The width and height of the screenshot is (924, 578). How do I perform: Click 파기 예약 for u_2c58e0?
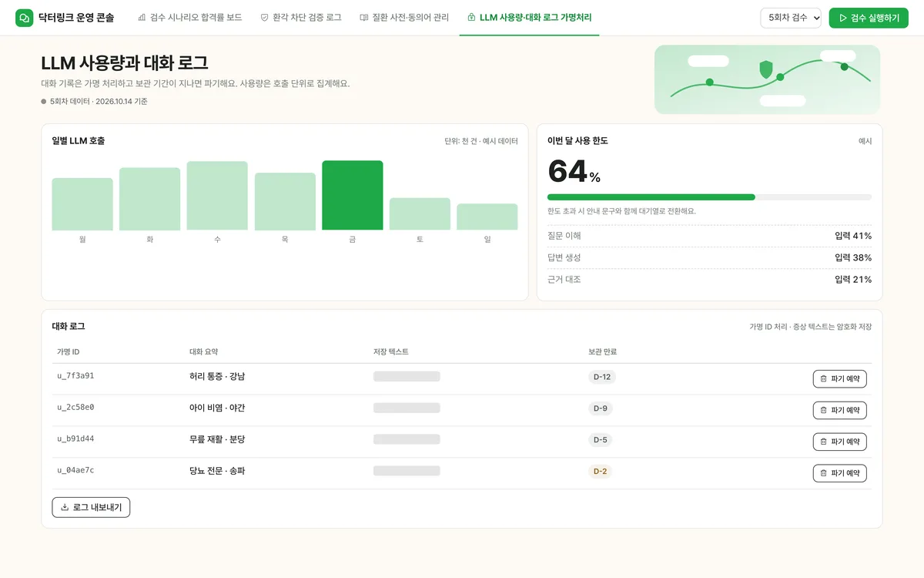(839, 410)
